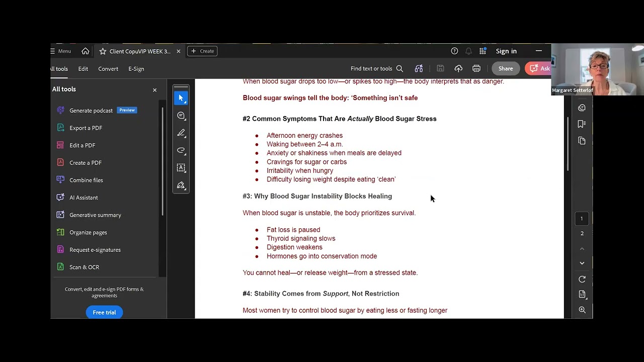Close the Client CopuVIP WEEK 3 tab
644x362 pixels.
[x=178, y=51]
